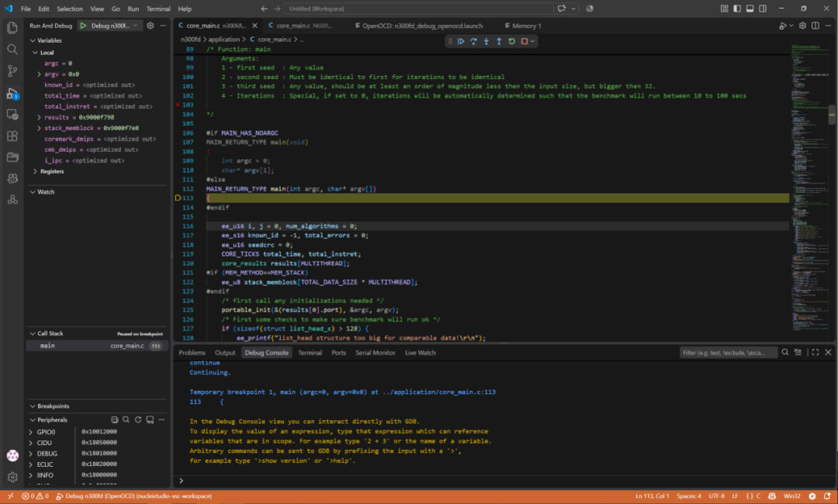The width and height of the screenshot is (838, 504).
Task: Click the application breadcrumb segment
Action: click(224, 39)
